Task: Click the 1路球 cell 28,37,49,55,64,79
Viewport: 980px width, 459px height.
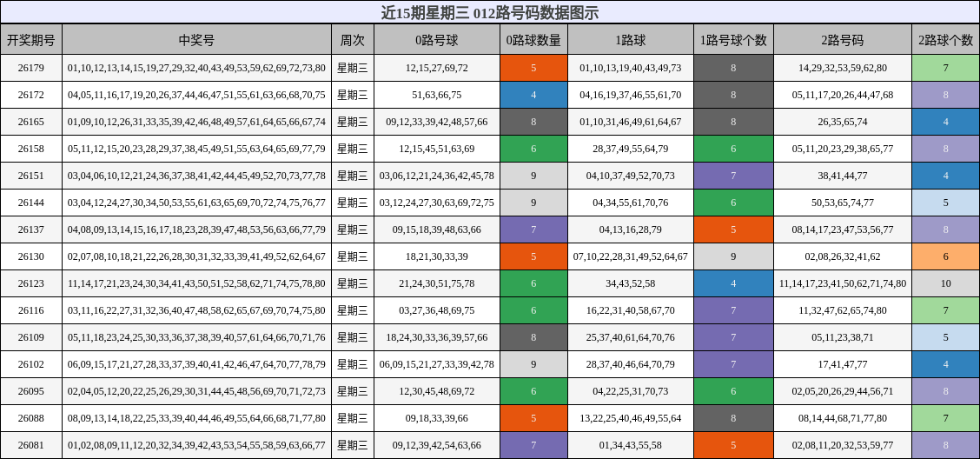Action: (631, 149)
